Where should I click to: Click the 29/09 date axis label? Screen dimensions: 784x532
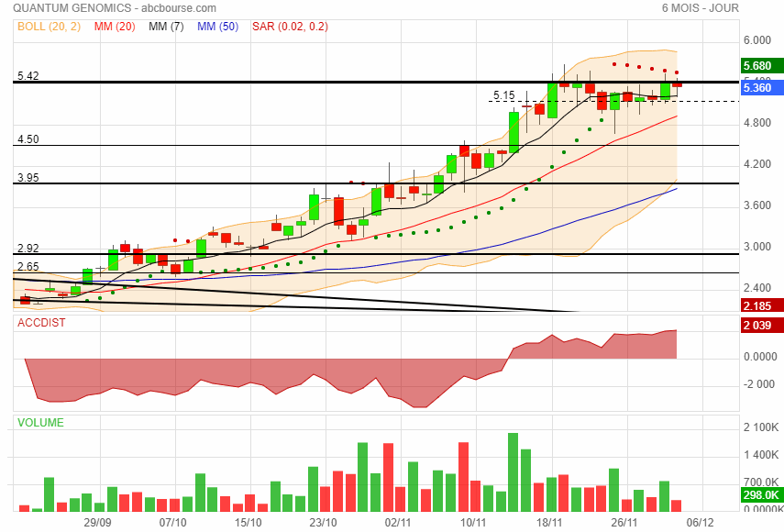[97, 523]
